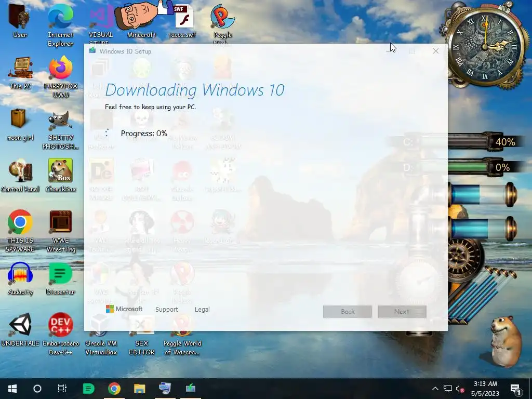
Task: Click the Next button in Setup
Action: (x=402, y=312)
